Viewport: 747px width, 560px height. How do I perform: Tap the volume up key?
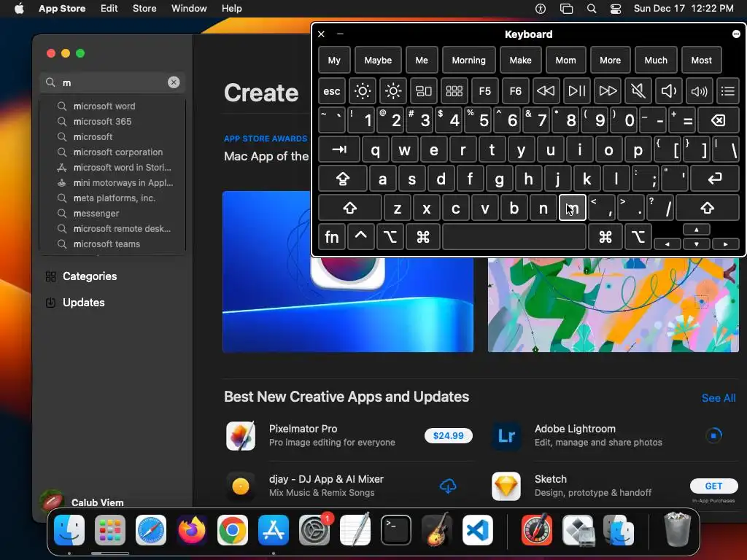point(699,91)
